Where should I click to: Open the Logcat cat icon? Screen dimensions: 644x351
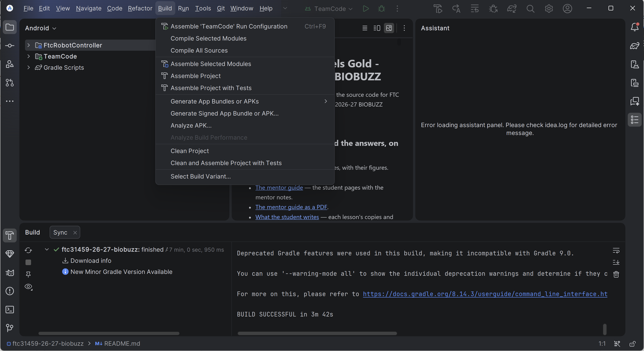[x=10, y=272]
